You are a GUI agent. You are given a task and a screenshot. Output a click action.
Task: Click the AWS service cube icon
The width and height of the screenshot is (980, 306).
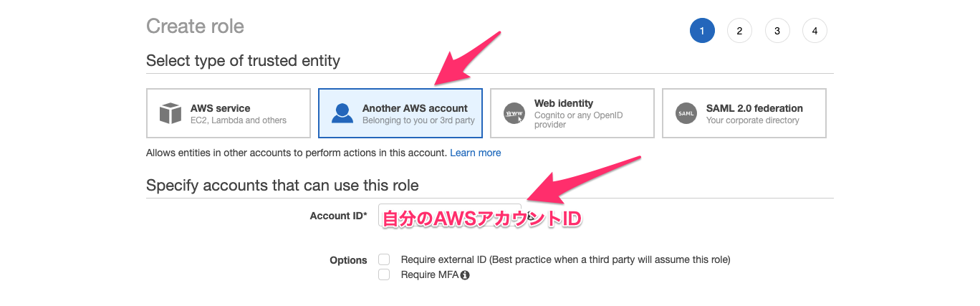170,113
